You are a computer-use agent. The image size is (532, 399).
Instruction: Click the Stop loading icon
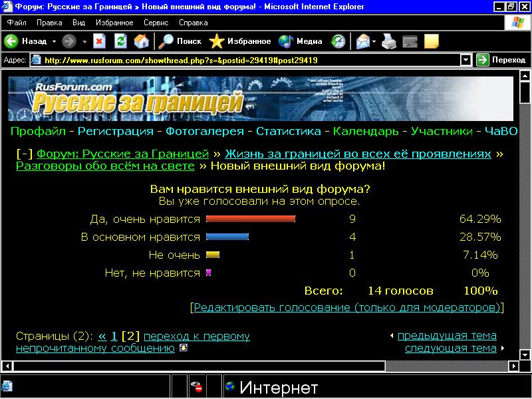pyautogui.click(x=99, y=41)
